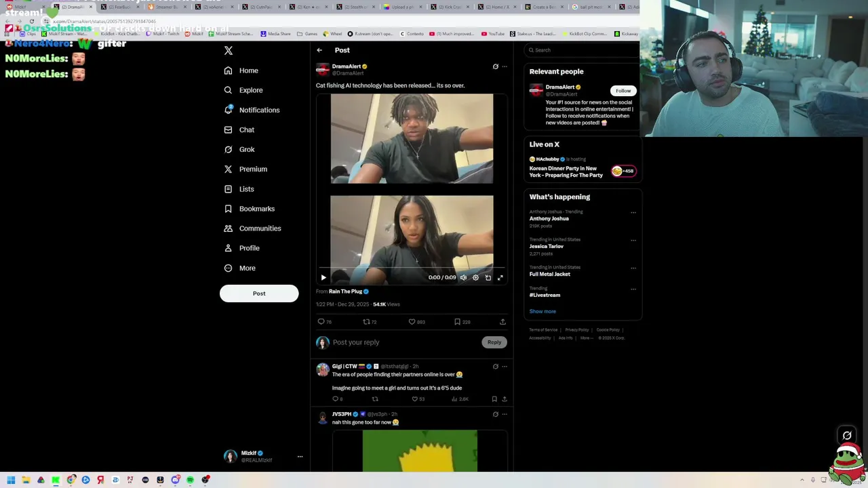Open Chrome from the taskbar
The height and width of the screenshot is (488, 868).
(x=71, y=480)
